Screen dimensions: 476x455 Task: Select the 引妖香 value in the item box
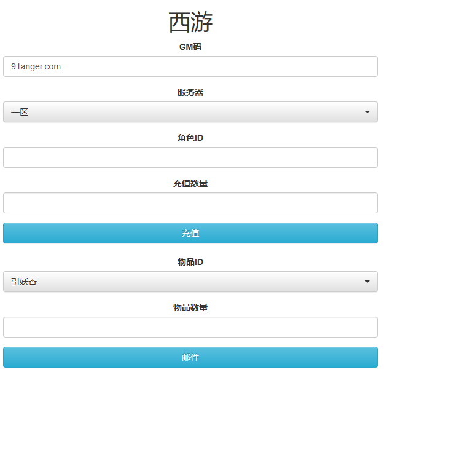pos(24,282)
